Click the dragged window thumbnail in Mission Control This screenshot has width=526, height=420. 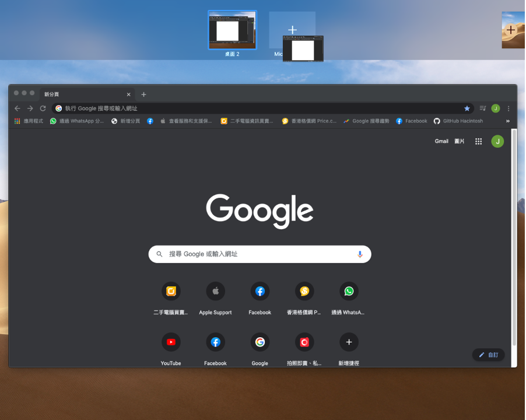303,49
